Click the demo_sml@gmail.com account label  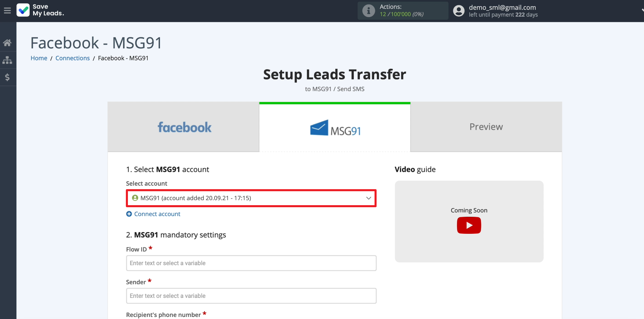pos(502,7)
